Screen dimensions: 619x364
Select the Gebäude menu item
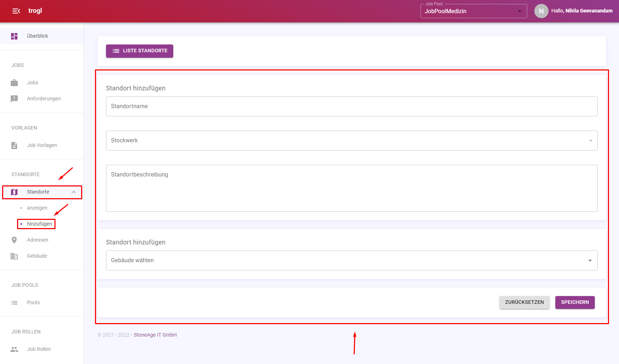[x=42, y=256]
